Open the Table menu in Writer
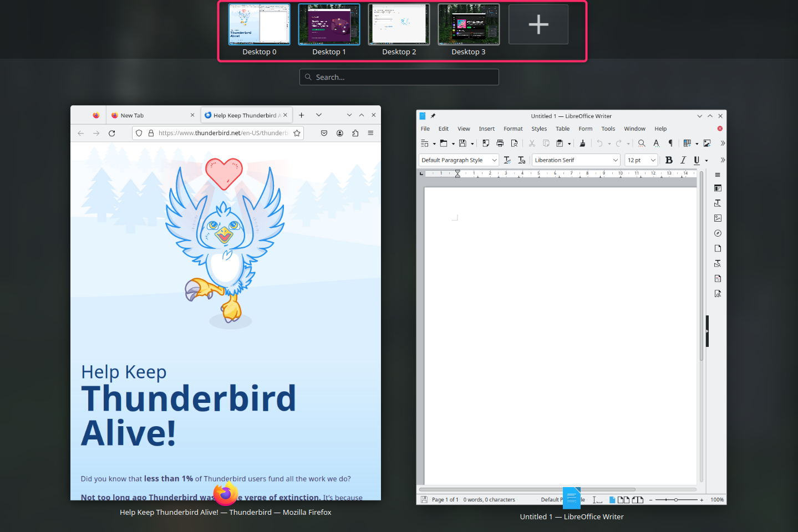 click(563, 129)
